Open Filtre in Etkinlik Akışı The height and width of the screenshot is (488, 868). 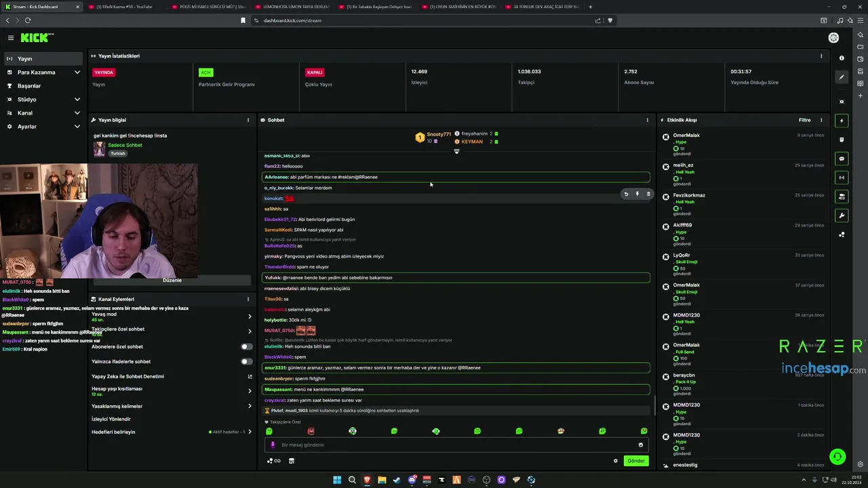tap(804, 120)
